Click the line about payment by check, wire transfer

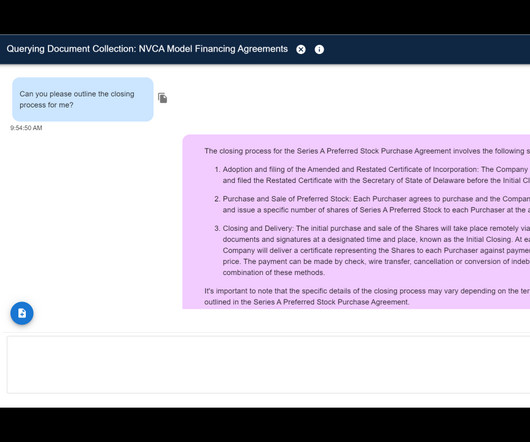tap(376, 262)
